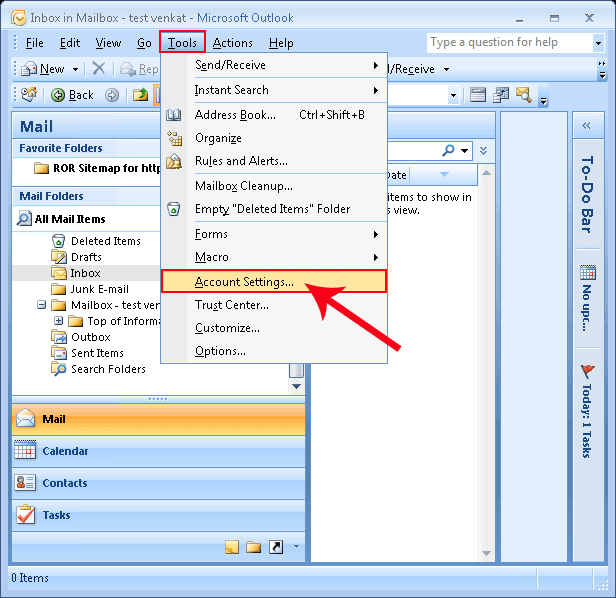
Task: Click the Today tasks flag icon
Action: click(588, 370)
